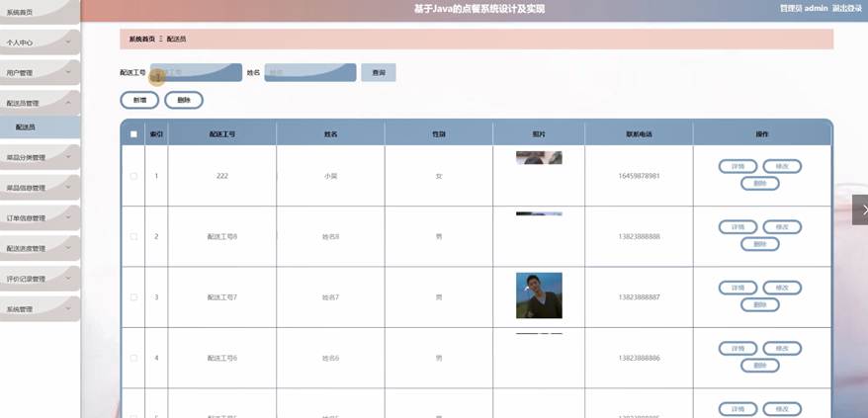868x418 pixels.
Task: Open 详情 for row 配送工号8
Action: pyautogui.click(x=738, y=227)
